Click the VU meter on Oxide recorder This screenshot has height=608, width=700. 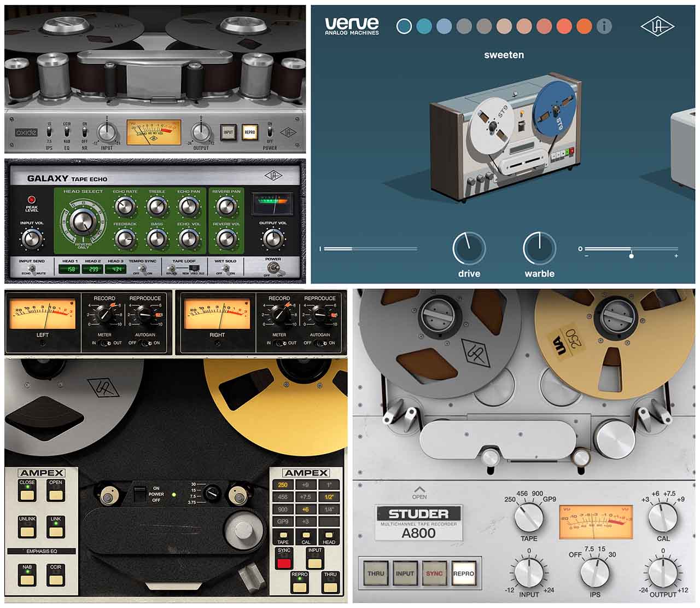click(154, 132)
